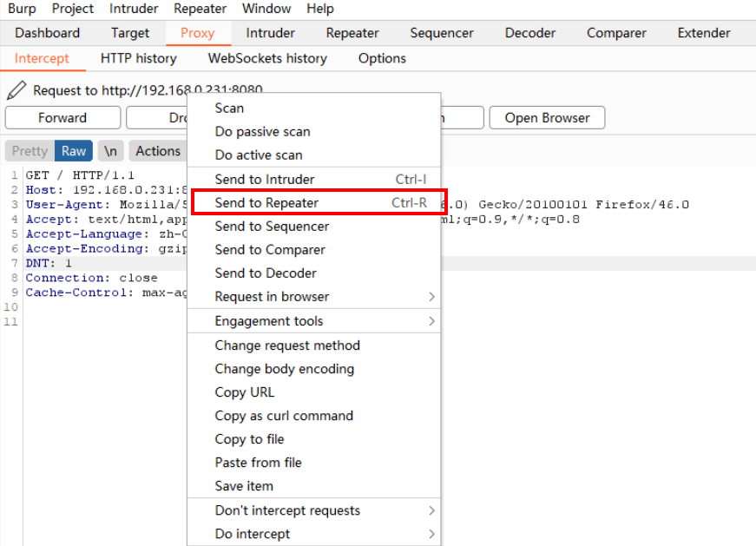The width and height of the screenshot is (756, 546).
Task: Open the Proxy Options sub-tab
Action: tap(382, 58)
